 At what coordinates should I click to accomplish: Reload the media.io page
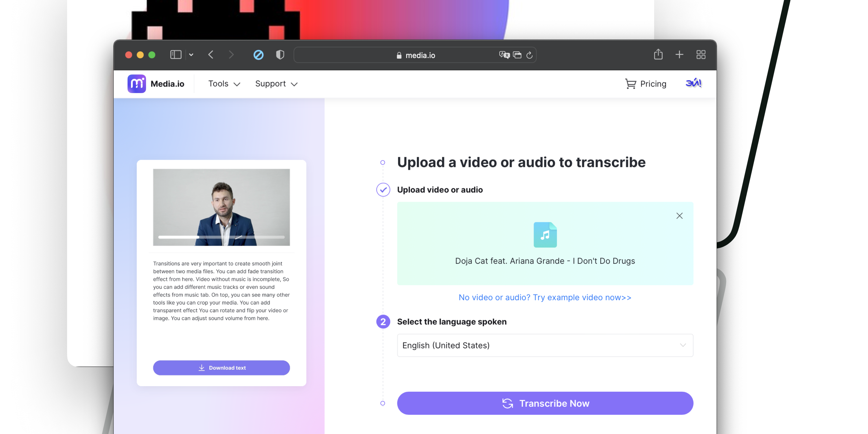click(529, 55)
